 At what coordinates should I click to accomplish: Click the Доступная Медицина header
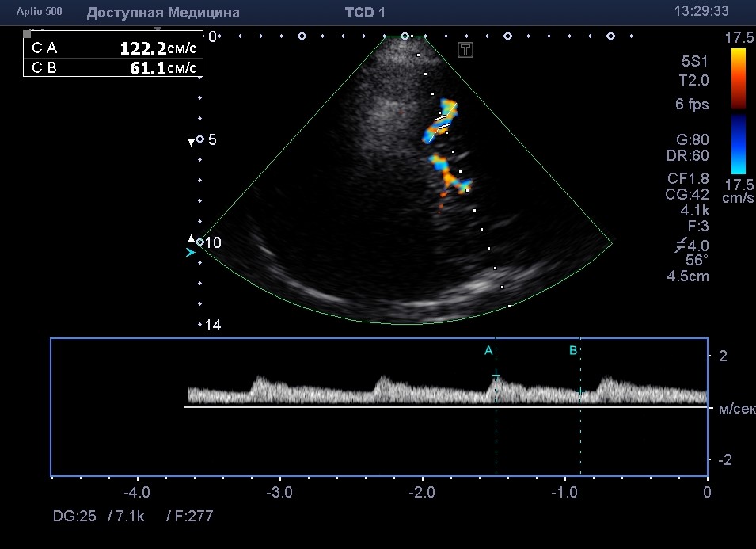click(x=163, y=13)
